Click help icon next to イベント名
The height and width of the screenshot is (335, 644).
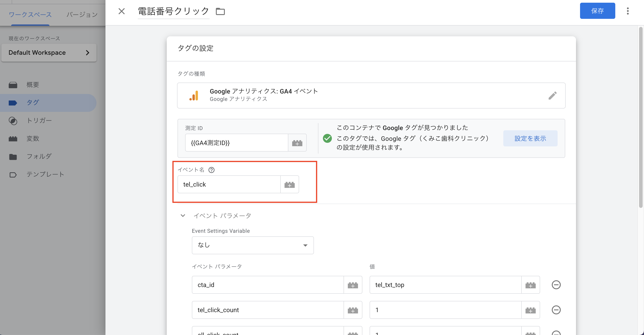point(212,170)
